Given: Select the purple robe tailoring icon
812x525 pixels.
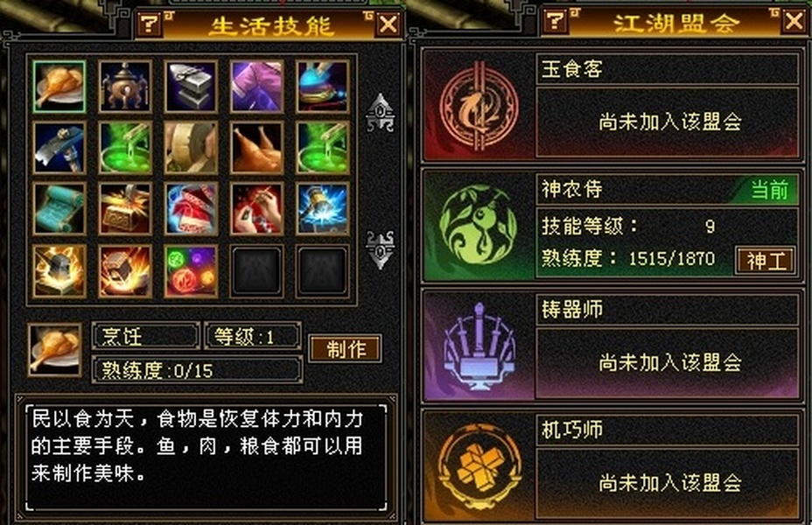Looking at the screenshot, I should [x=257, y=86].
